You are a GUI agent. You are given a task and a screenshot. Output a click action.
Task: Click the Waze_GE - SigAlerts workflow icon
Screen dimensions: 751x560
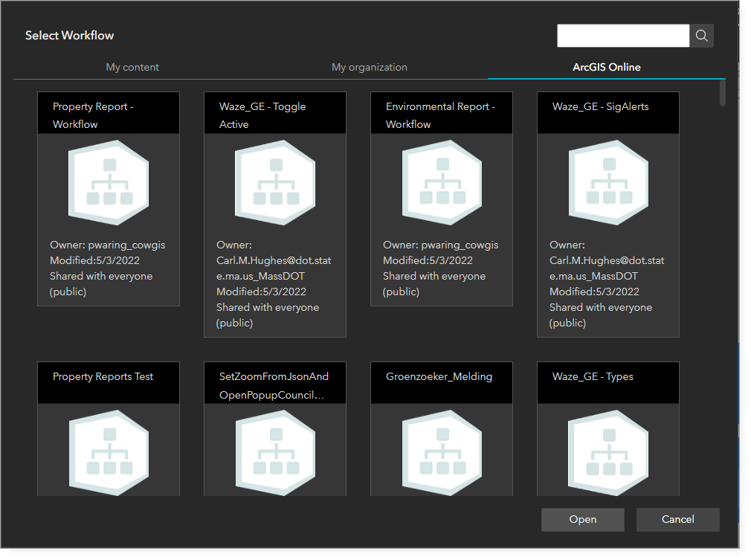607,182
